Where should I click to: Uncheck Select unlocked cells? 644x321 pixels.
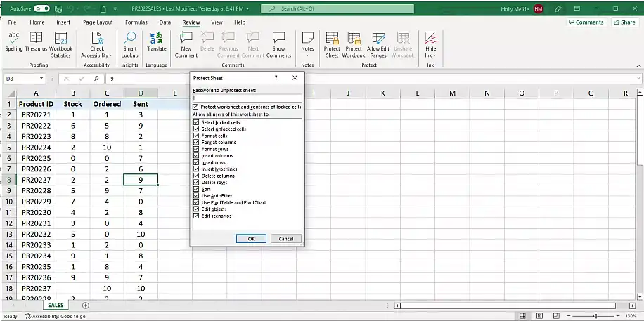(x=196, y=129)
